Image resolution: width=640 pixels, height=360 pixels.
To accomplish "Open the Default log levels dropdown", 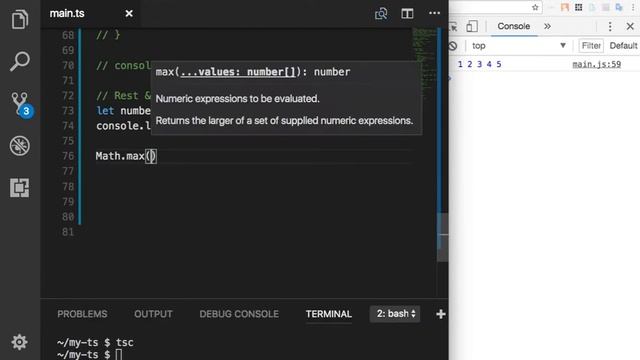I will point(624,46).
